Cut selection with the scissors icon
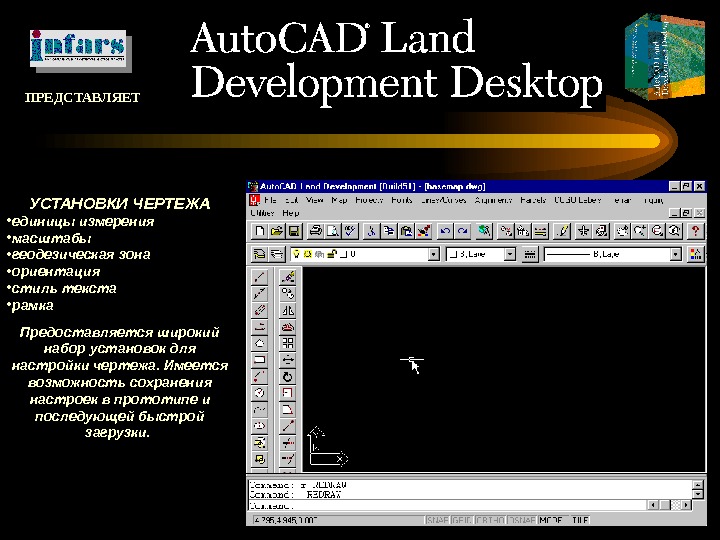 tap(371, 231)
